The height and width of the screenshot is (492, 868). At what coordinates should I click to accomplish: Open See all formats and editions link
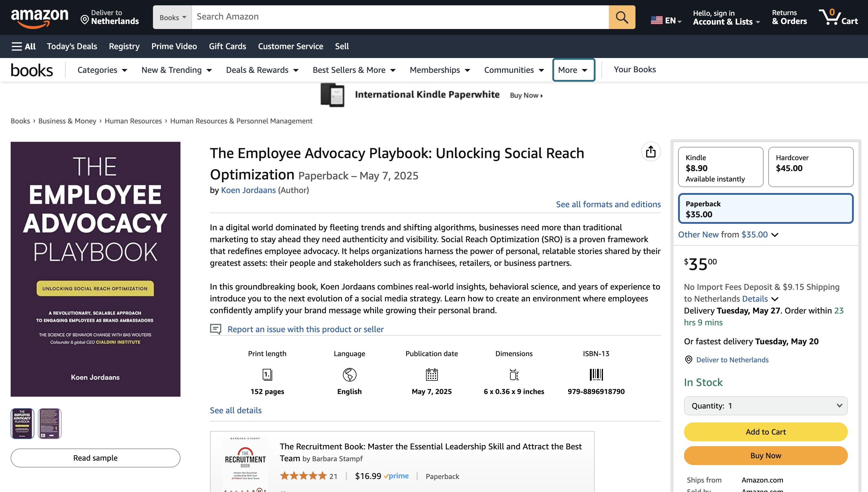pos(608,205)
